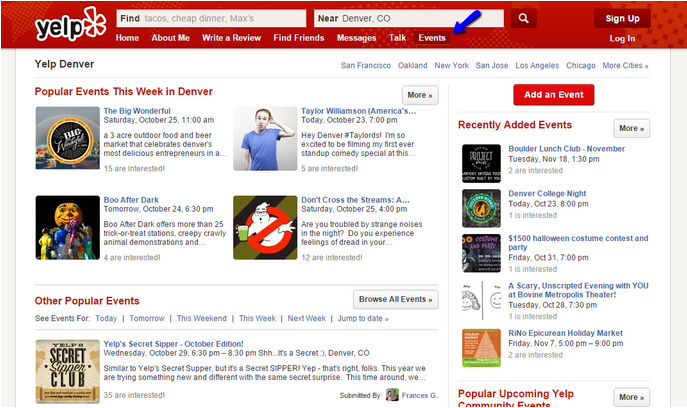Click More button for Recently Added Events
This screenshot has height=408, width=687.
631,128
